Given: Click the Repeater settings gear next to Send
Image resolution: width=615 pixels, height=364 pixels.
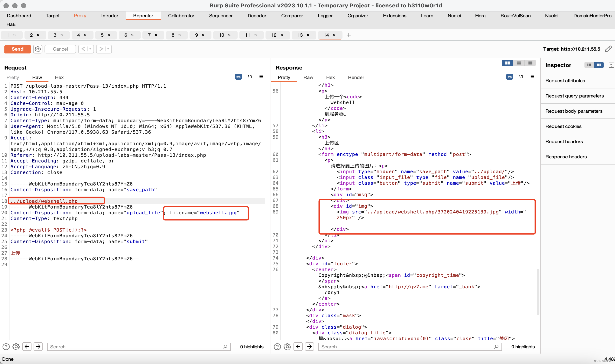Looking at the screenshot, I should coord(37,49).
